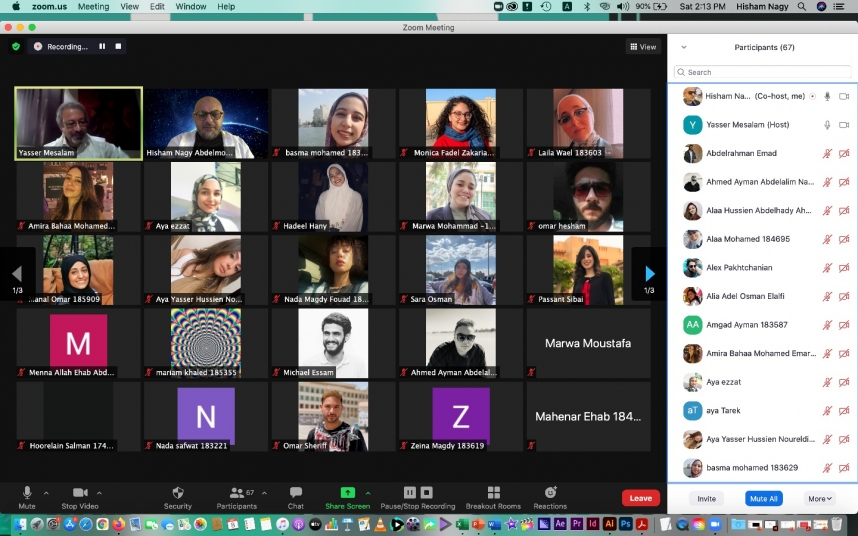Open the green encryption shield icon

point(16,46)
